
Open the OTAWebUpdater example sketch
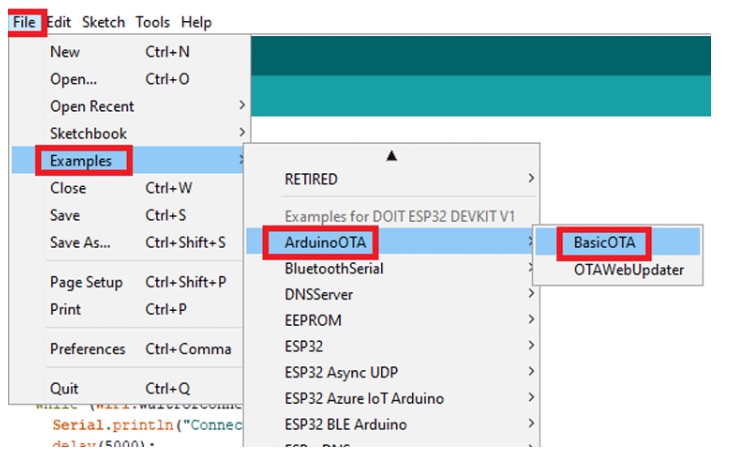[x=628, y=269]
